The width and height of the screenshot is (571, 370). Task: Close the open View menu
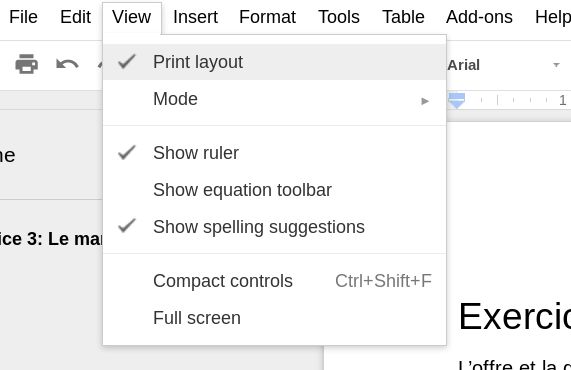(x=131, y=17)
